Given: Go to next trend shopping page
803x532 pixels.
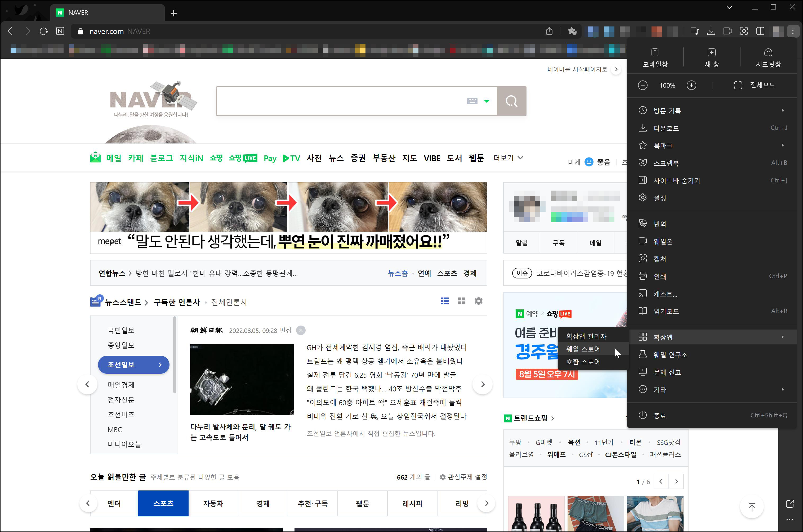Looking at the screenshot, I should tap(676, 481).
